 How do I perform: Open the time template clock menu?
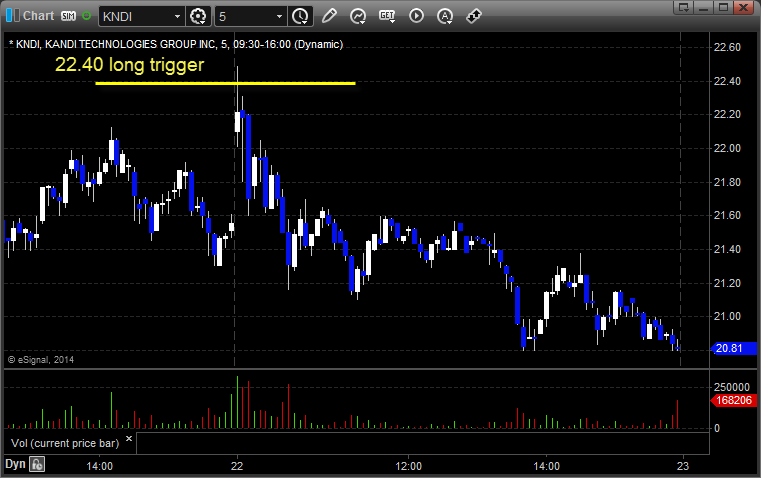pos(300,16)
